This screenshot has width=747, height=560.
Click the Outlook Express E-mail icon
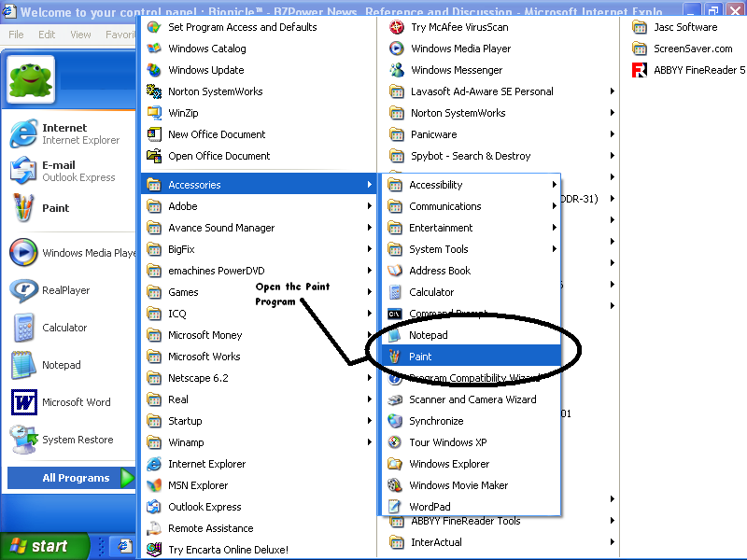pyautogui.click(x=22, y=171)
